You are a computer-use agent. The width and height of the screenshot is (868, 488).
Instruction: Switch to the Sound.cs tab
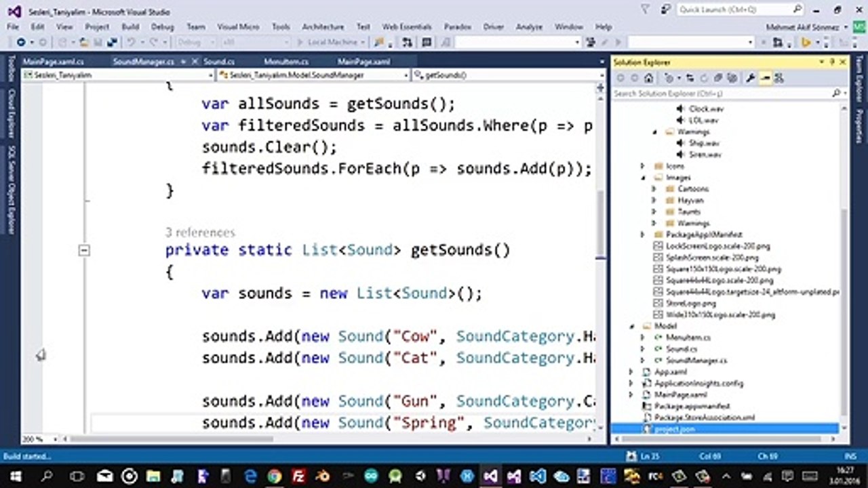[219, 61]
